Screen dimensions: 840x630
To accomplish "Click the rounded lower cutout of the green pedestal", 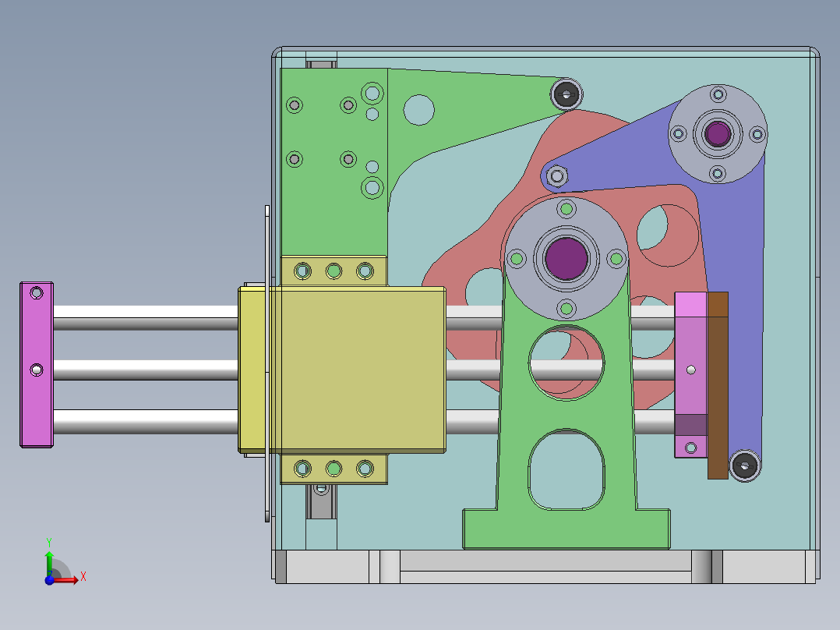I will 566,469.
